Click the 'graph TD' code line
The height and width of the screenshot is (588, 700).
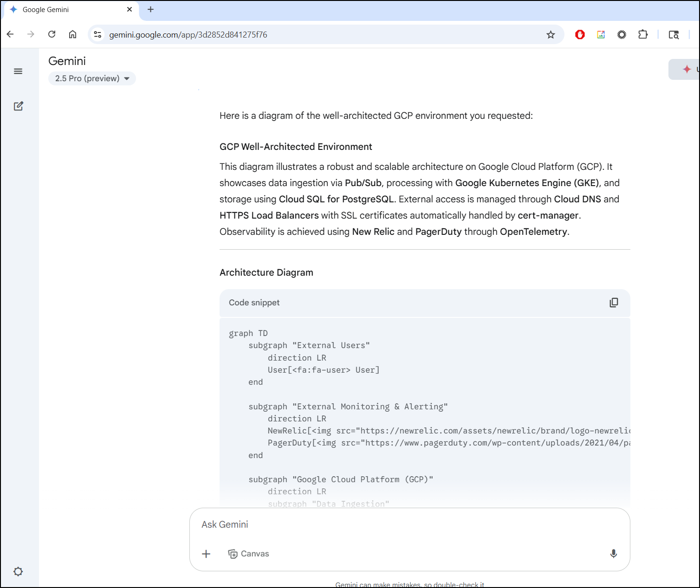(248, 333)
